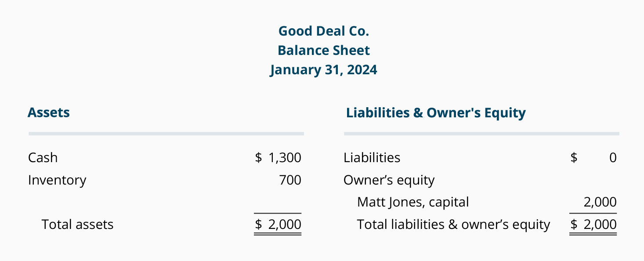The height and width of the screenshot is (261, 644).
Task: Click the Good Deal Co. title
Action: [324, 31]
